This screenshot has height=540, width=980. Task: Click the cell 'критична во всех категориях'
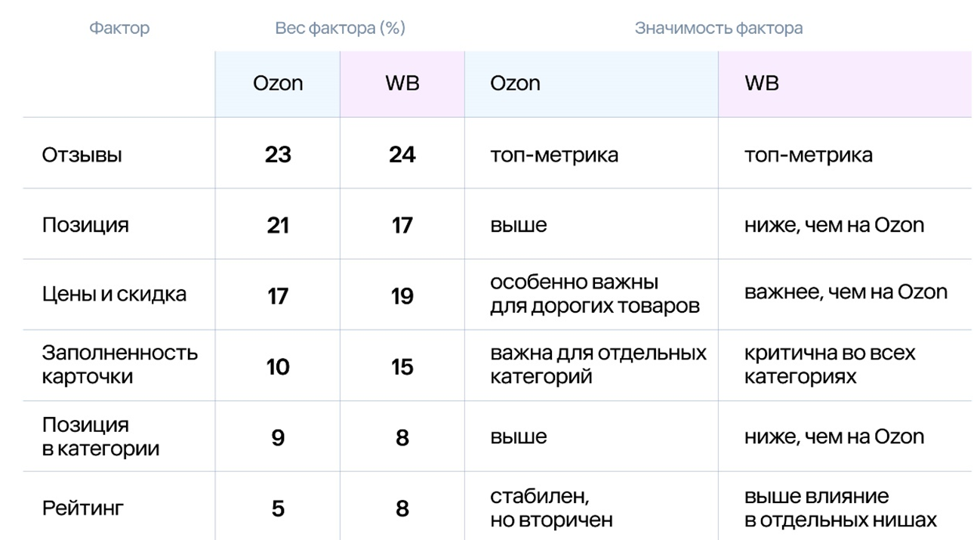pyautogui.click(x=829, y=364)
